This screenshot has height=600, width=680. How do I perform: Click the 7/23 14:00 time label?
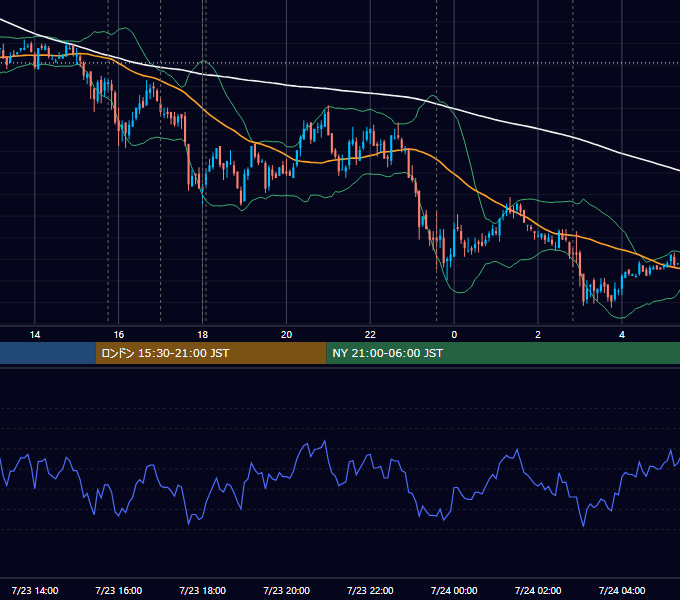(35, 590)
